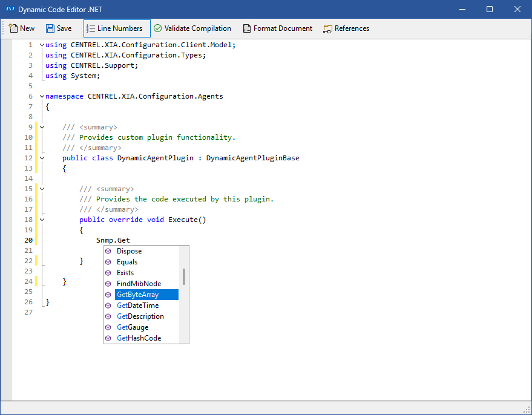
Task: Click the Validate Compilation checkmark icon
Action: click(157, 28)
